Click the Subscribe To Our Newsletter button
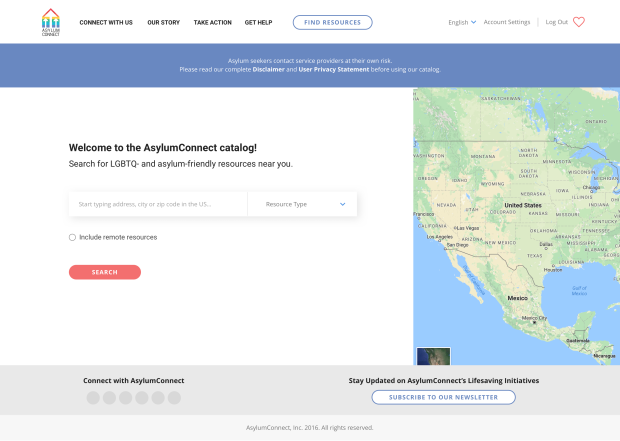Image resolution: width=620 pixels, height=441 pixels. (444, 397)
